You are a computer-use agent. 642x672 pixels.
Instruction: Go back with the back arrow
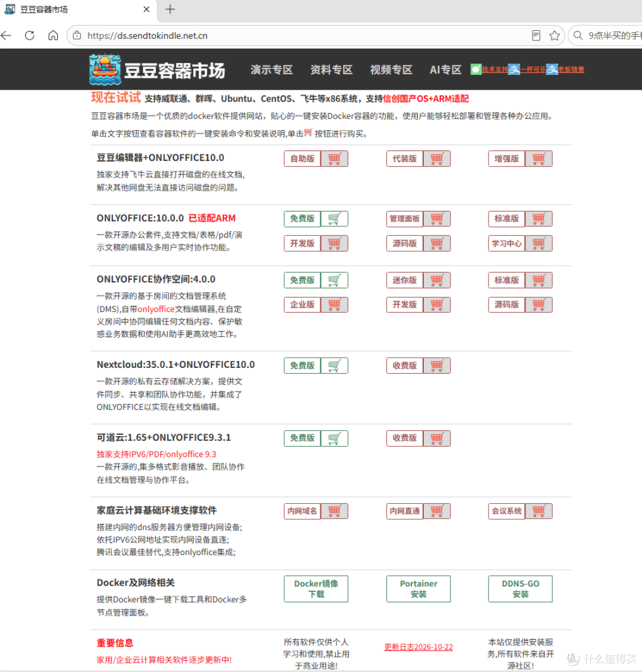pos(7,36)
